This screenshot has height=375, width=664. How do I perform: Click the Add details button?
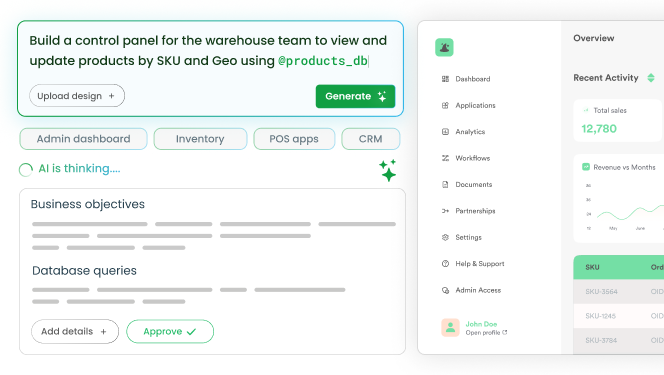75,331
